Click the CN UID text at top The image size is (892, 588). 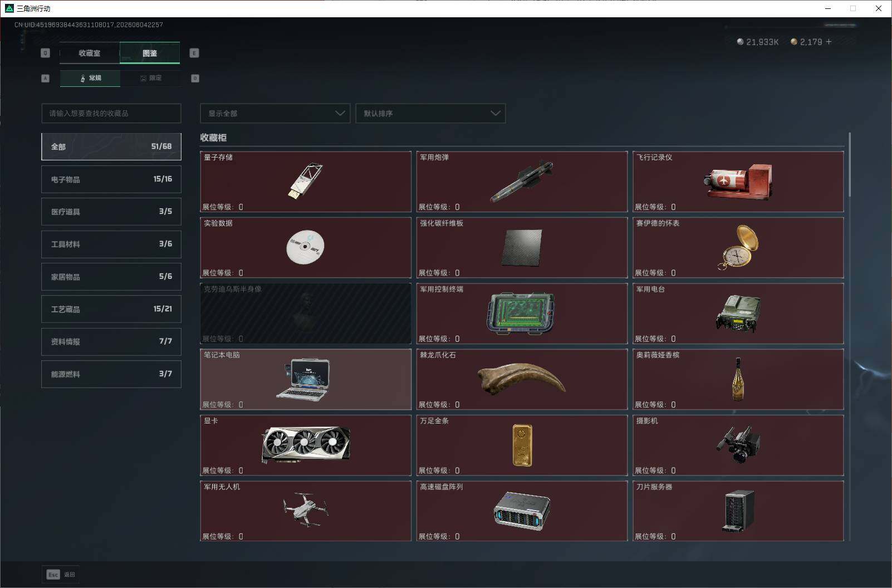89,24
